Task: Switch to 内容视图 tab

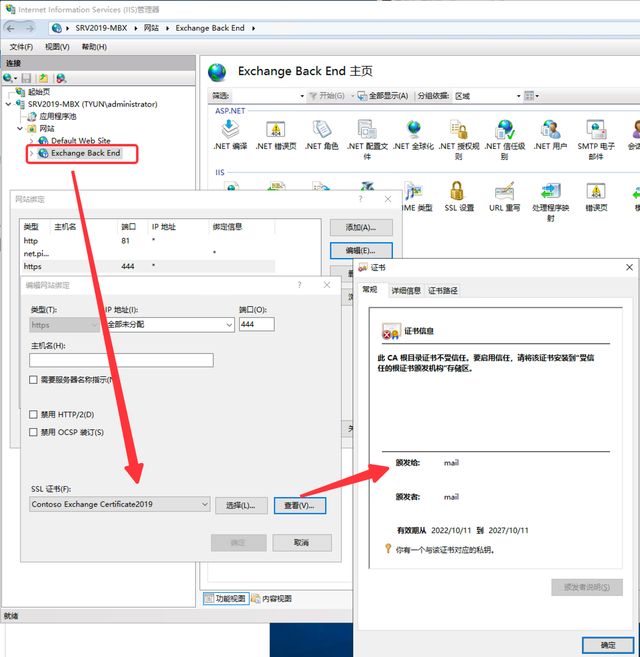Action: tap(272, 599)
